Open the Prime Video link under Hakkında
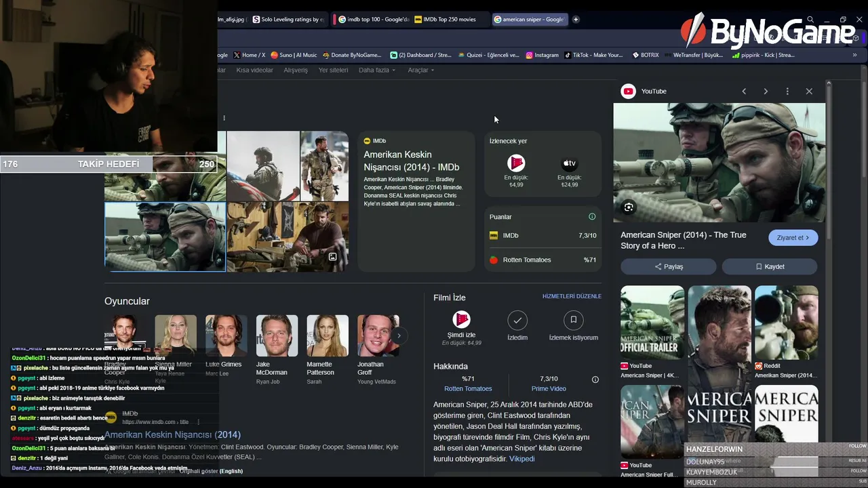This screenshot has height=488, width=868. 549,389
